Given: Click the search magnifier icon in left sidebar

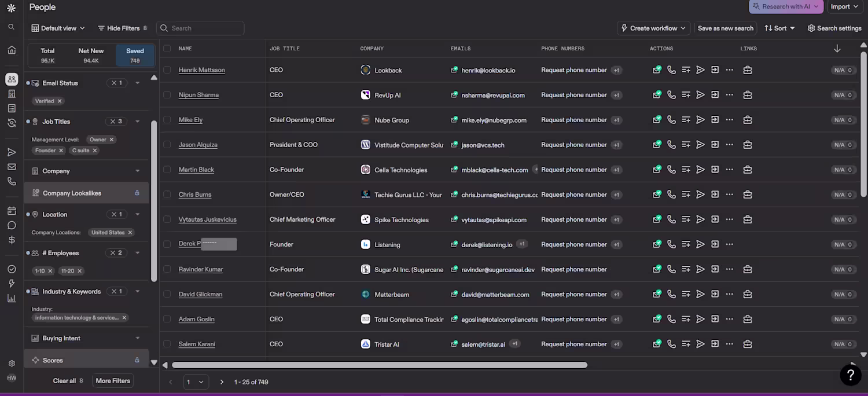Looking at the screenshot, I should (x=12, y=27).
